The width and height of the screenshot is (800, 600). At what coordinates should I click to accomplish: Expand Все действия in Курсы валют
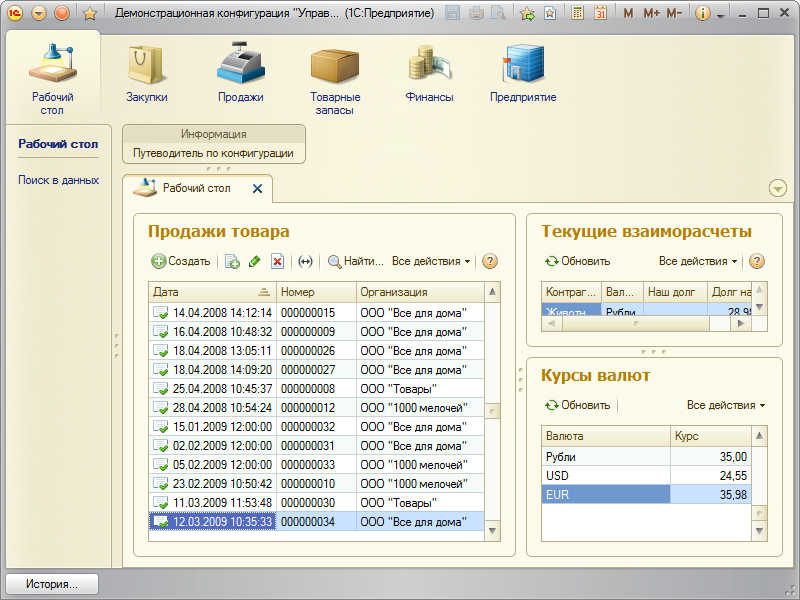click(x=726, y=405)
